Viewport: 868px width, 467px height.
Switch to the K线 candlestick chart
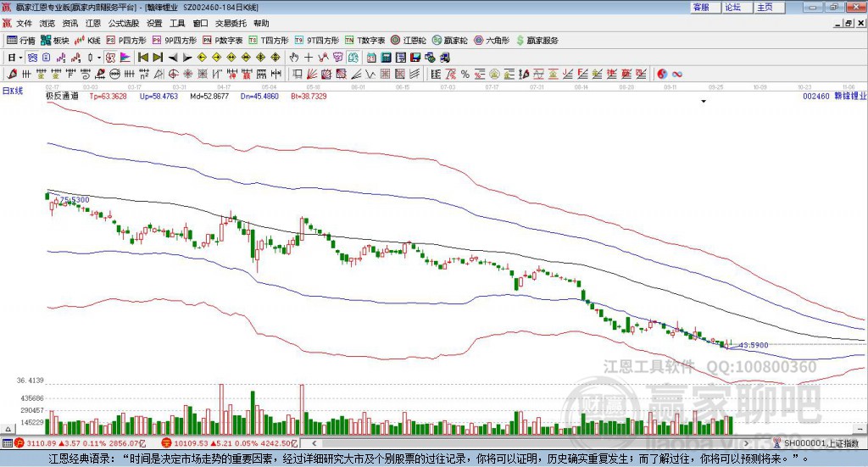pyautogui.click(x=87, y=41)
